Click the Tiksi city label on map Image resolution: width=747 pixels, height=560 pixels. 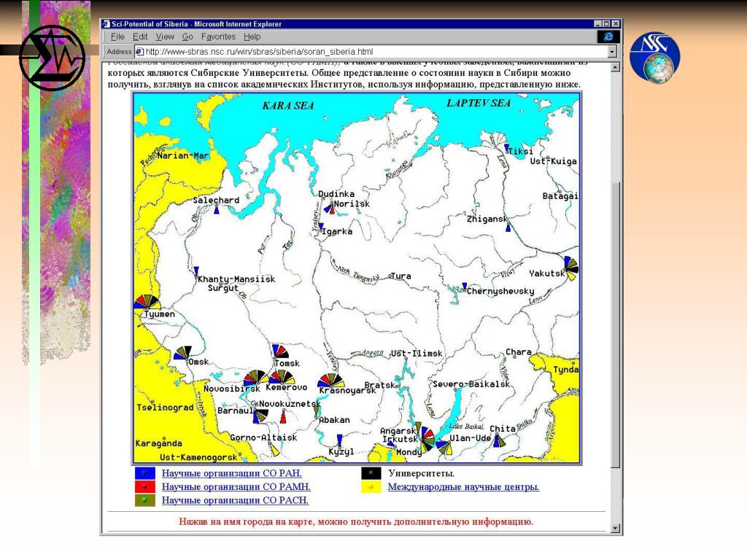[521, 152]
